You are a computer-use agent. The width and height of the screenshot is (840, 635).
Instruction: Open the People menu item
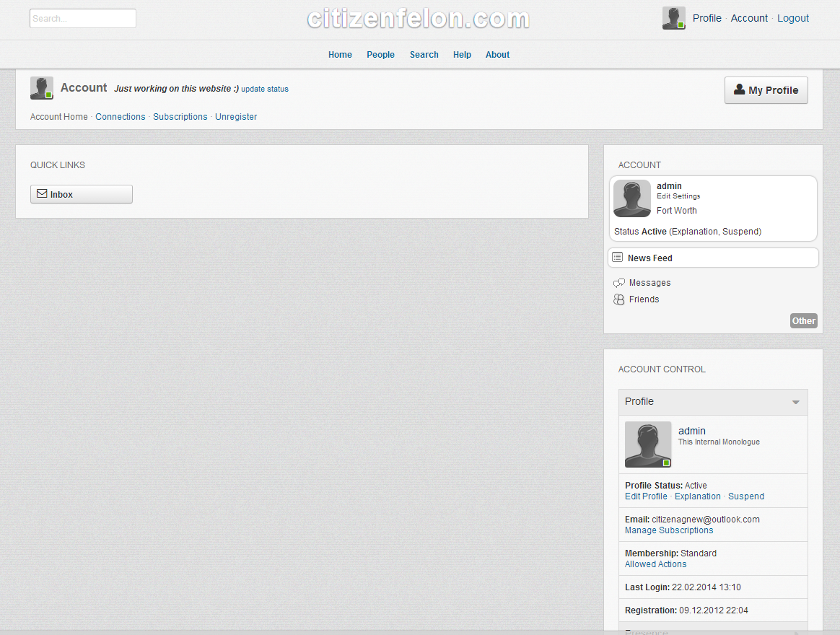(x=380, y=55)
